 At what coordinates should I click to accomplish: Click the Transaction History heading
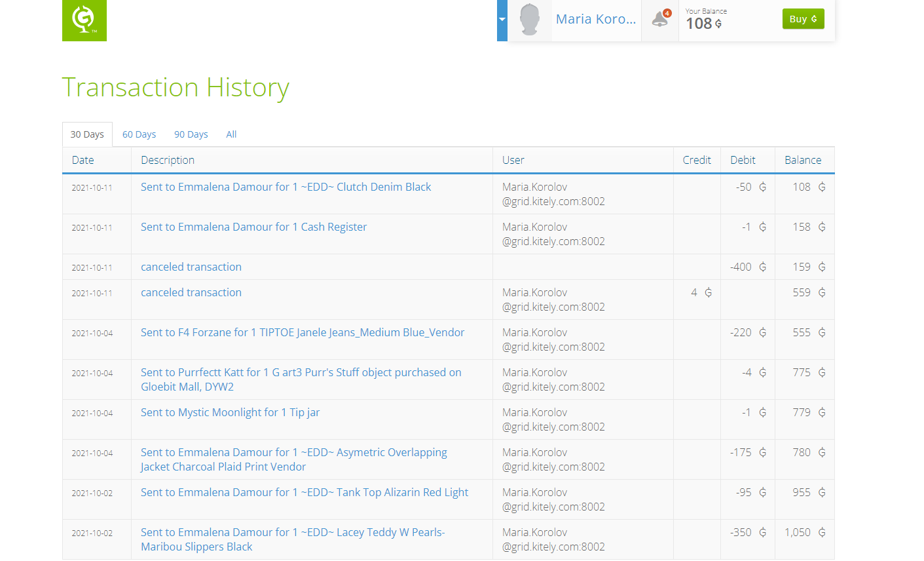[x=176, y=87]
